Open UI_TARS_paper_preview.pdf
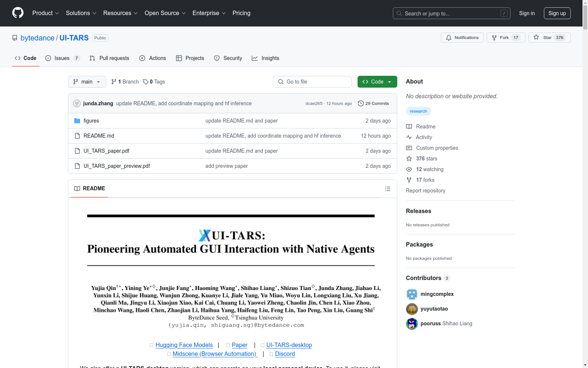Image resolution: width=588 pixels, height=368 pixels. click(116, 166)
